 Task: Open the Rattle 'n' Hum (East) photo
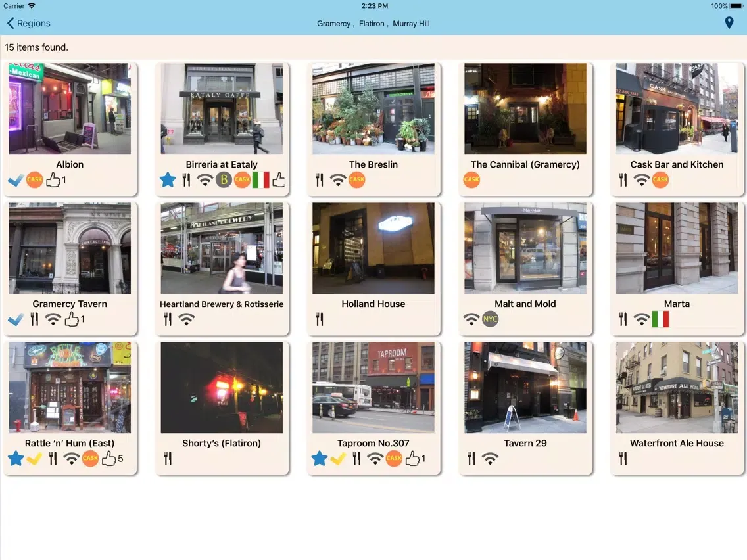70,387
